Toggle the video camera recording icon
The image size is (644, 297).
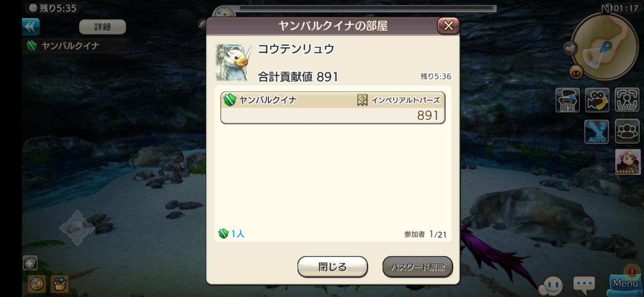pos(597,100)
